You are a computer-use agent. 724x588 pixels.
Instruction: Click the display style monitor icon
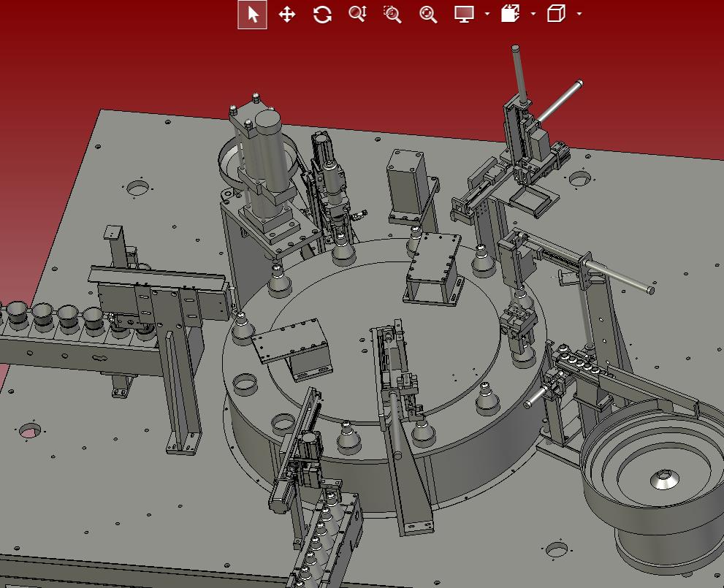click(464, 15)
